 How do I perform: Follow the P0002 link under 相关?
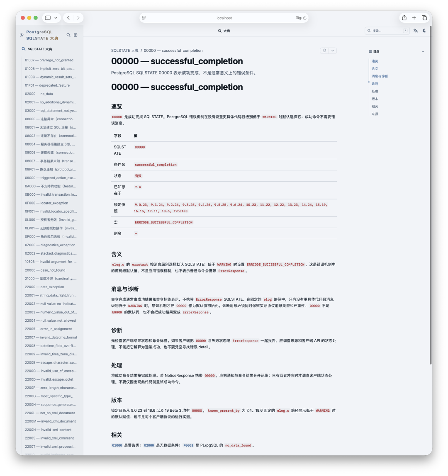tap(188, 445)
